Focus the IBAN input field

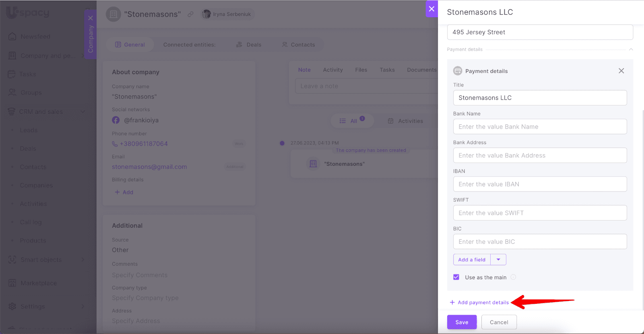coord(540,184)
